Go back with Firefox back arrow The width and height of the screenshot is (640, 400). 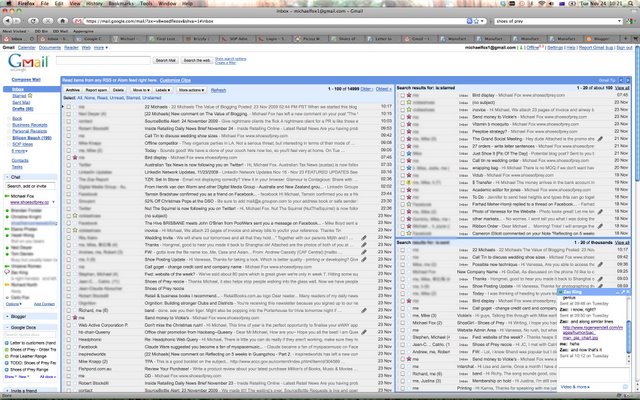pos(7,21)
